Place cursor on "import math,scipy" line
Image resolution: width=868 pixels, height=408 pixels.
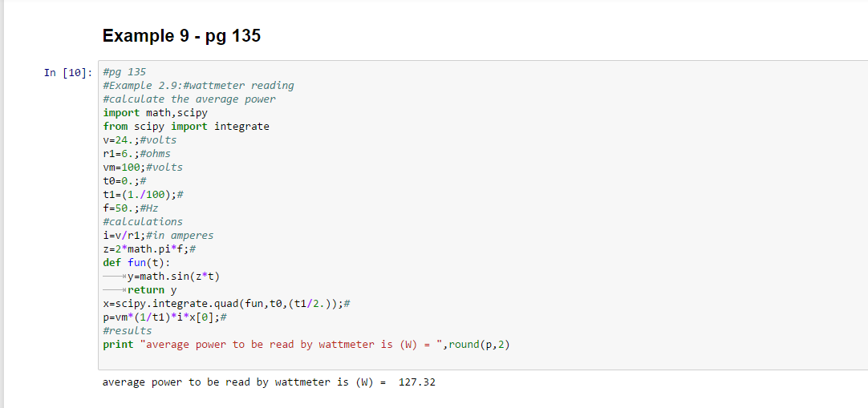point(155,113)
